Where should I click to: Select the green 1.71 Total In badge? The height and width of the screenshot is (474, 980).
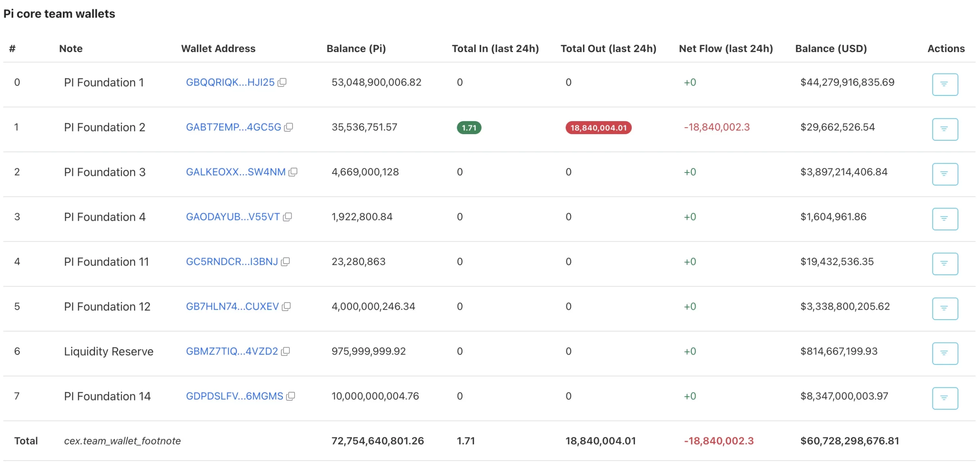[x=468, y=127]
